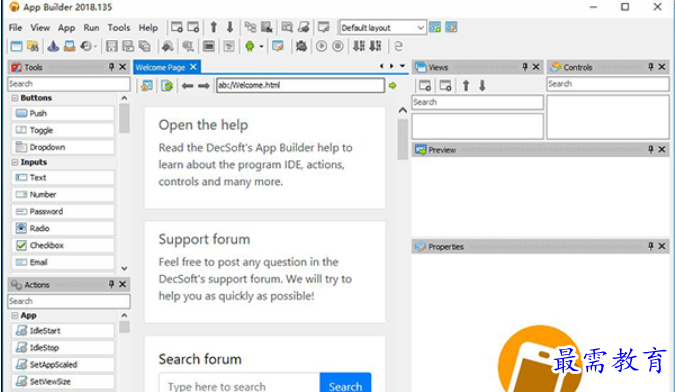Open the Run menu
The image size is (675, 392).
(x=91, y=28)
